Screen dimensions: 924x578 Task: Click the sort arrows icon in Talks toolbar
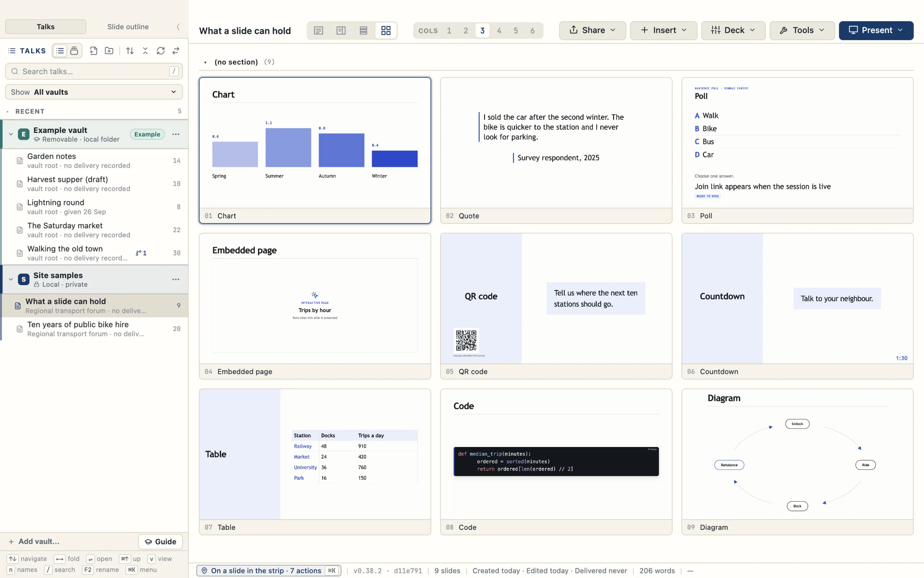pyautogui.click(x=130, y=50)
